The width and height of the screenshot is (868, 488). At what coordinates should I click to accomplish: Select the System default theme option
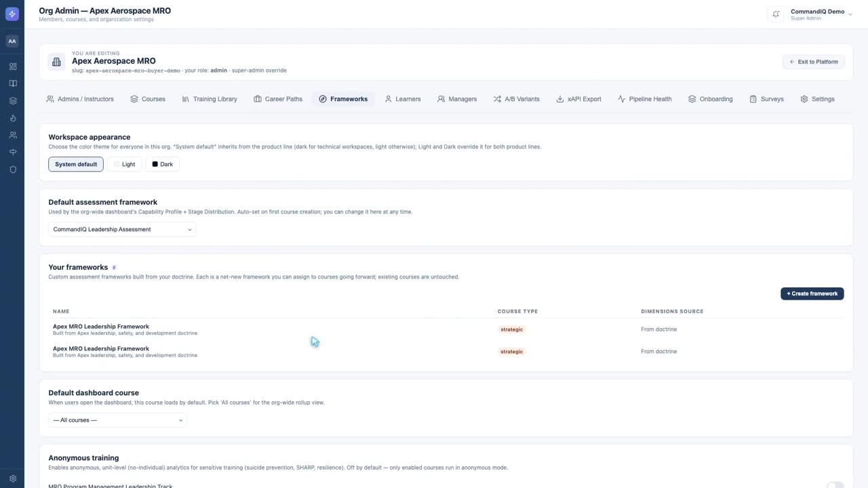coord(76,164)
